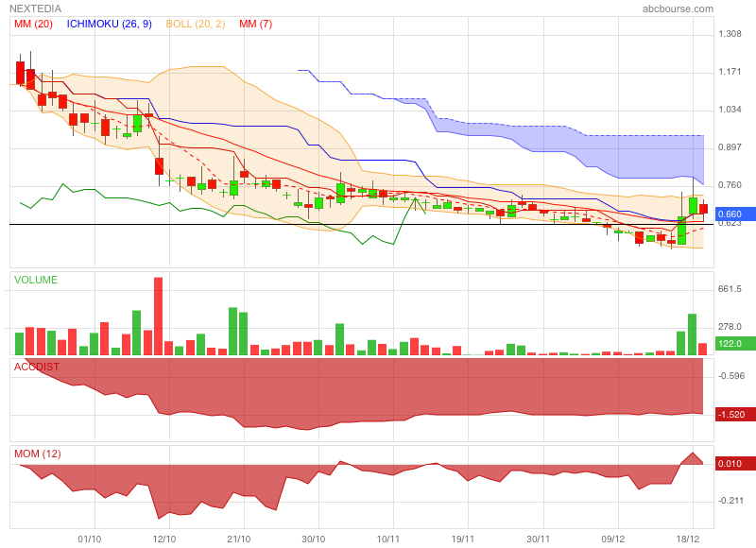Click the 661.5 volume axis label
This screenshot has width=756, height=548.
(x=730, y=289)
